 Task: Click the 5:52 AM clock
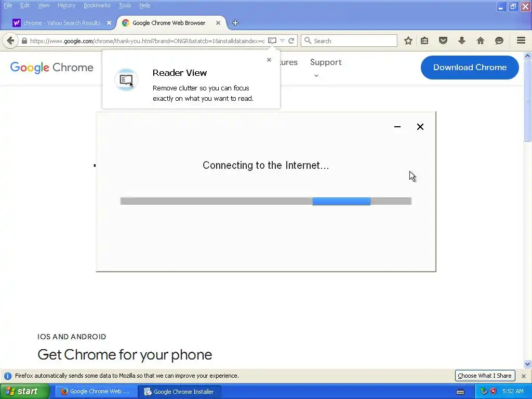513,391
